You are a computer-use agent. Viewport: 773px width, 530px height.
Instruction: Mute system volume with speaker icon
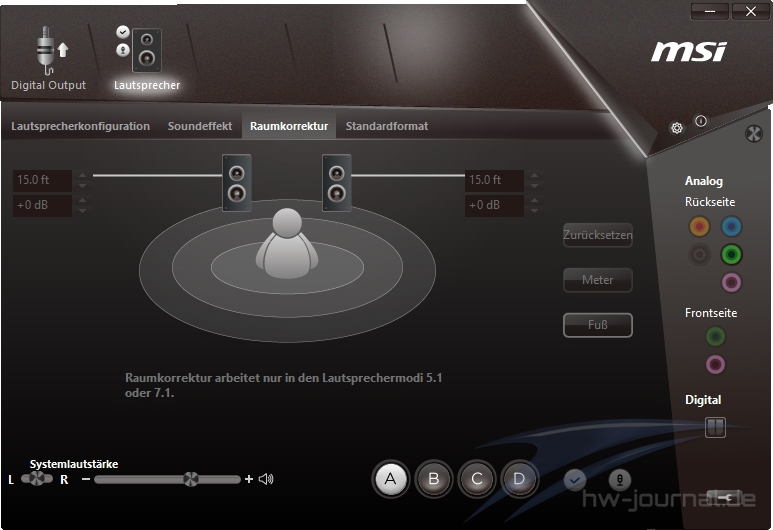266,479
